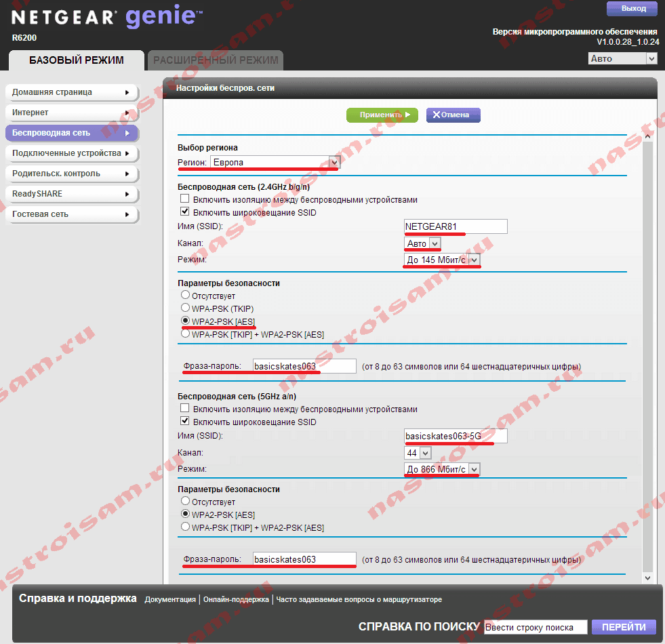Open Часто задаваемые вопросы о маршрутизаторе link
The image size is (665, 644).
point(359,599)
